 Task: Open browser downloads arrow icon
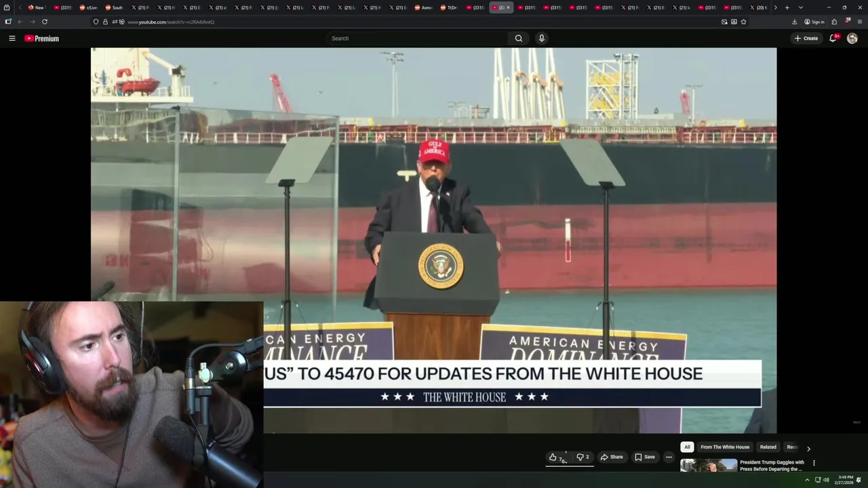point(794,22)
